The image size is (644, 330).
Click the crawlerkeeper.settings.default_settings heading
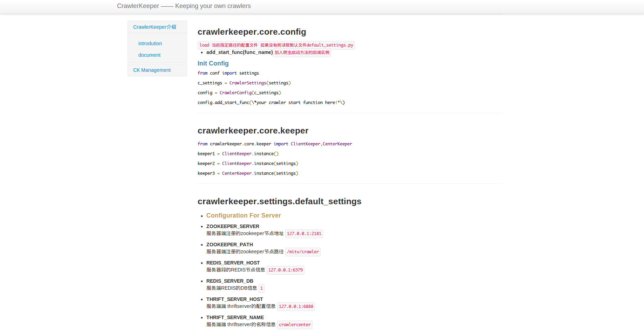coord(279,201)
